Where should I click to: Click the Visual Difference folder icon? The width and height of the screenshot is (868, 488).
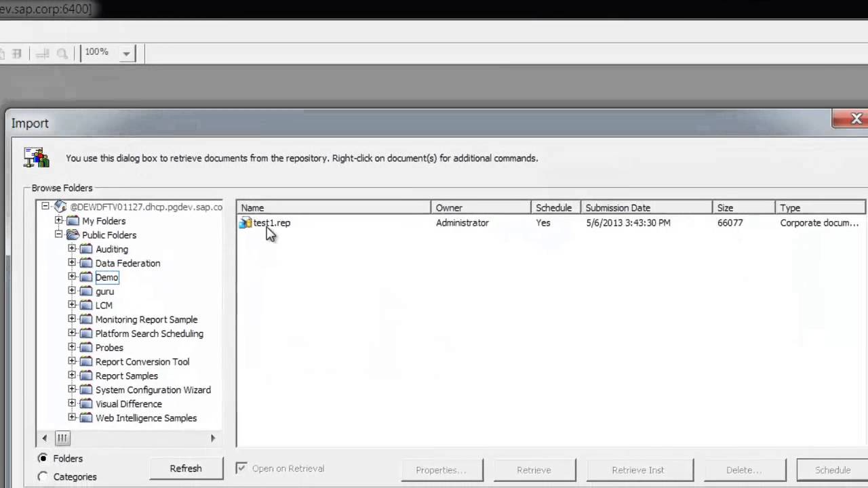point(86,404)
